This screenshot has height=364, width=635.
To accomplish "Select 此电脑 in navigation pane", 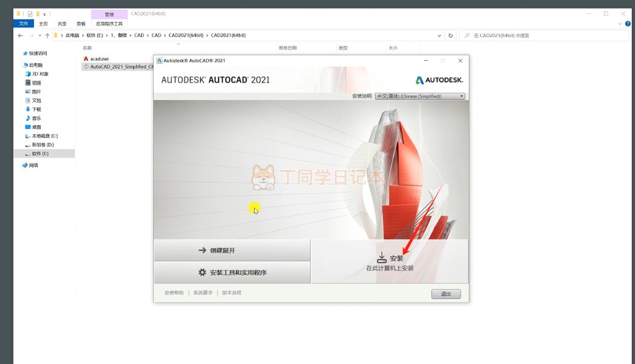I will coord(36,65).
